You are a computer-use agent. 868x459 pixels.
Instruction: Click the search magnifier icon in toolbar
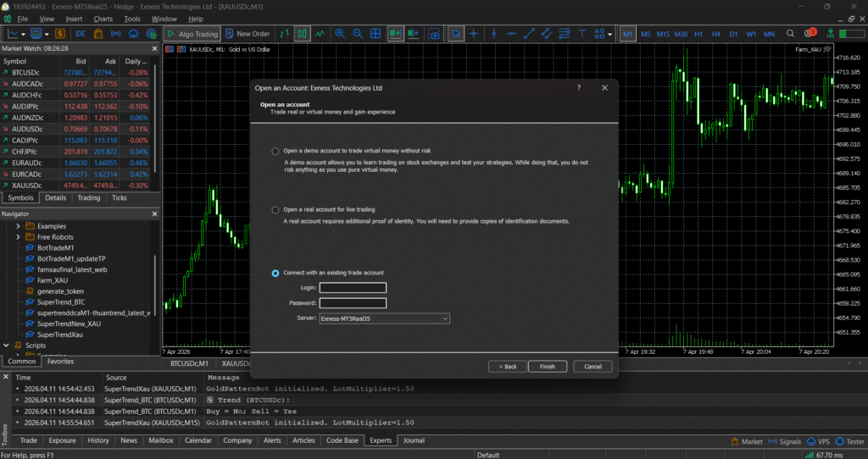tap(790, 34)
